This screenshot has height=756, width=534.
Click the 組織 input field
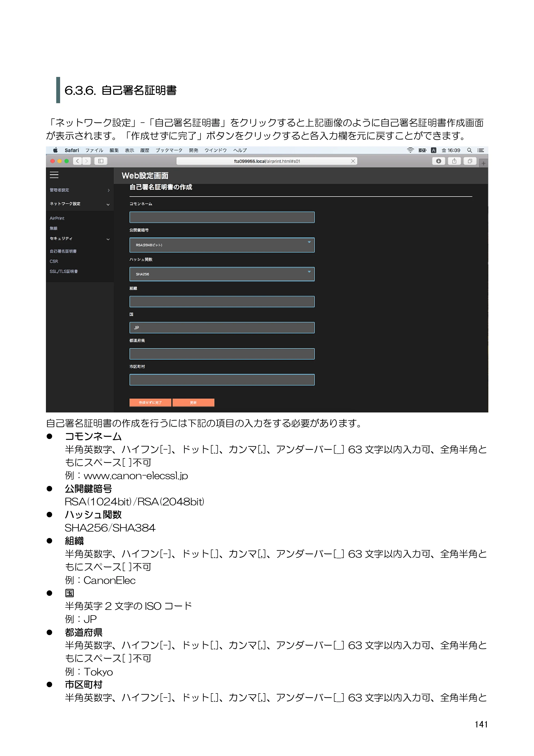[222, 302]
